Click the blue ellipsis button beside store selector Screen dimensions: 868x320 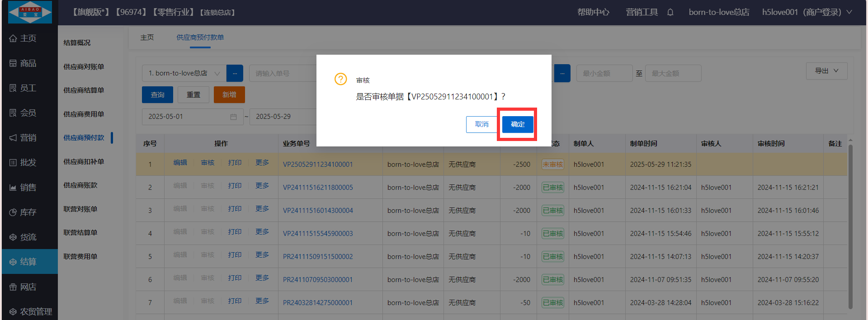pyautogui.click(x=235, y=73)
